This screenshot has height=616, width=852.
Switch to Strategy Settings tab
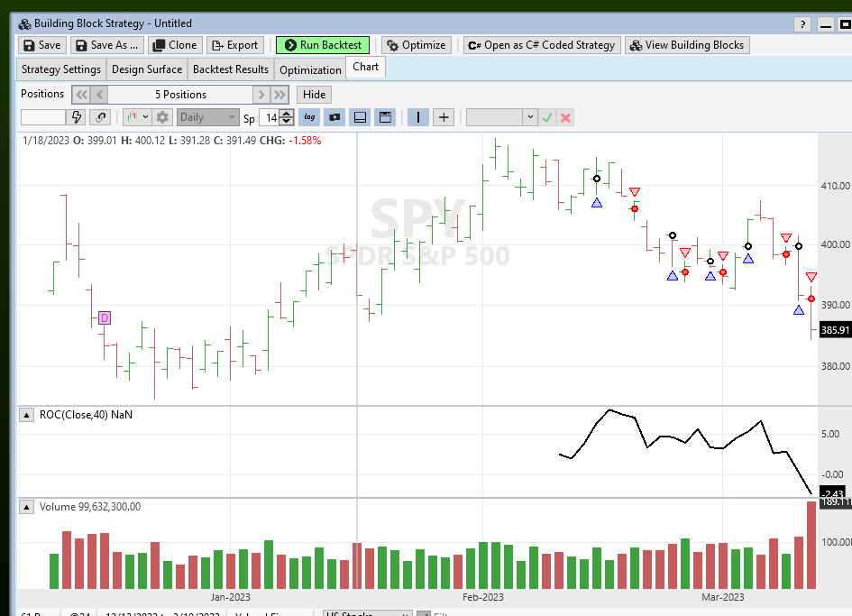[61, 69]
